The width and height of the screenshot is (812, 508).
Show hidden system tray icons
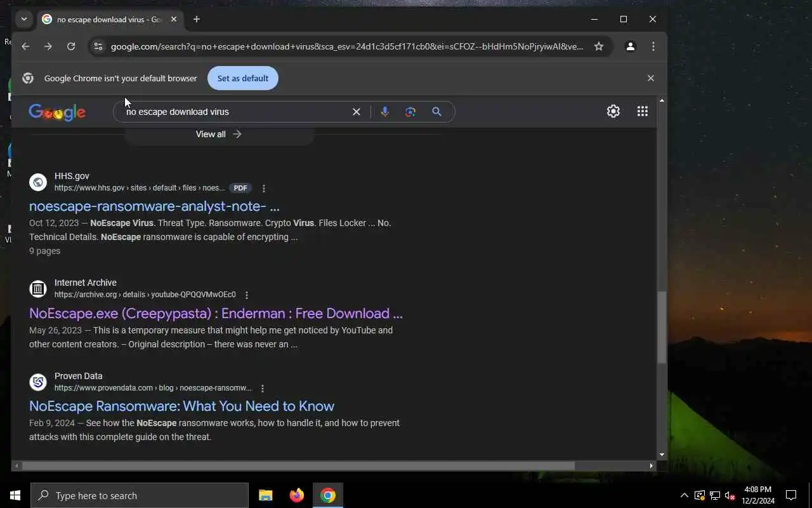click(x=684, y=495)
